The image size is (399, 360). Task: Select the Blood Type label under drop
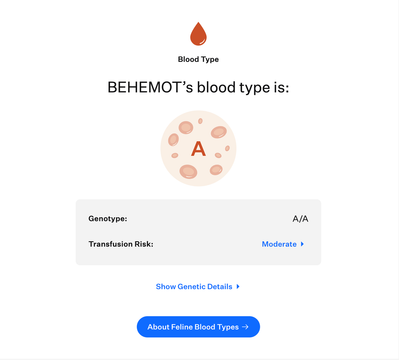(x=198, y=59)
